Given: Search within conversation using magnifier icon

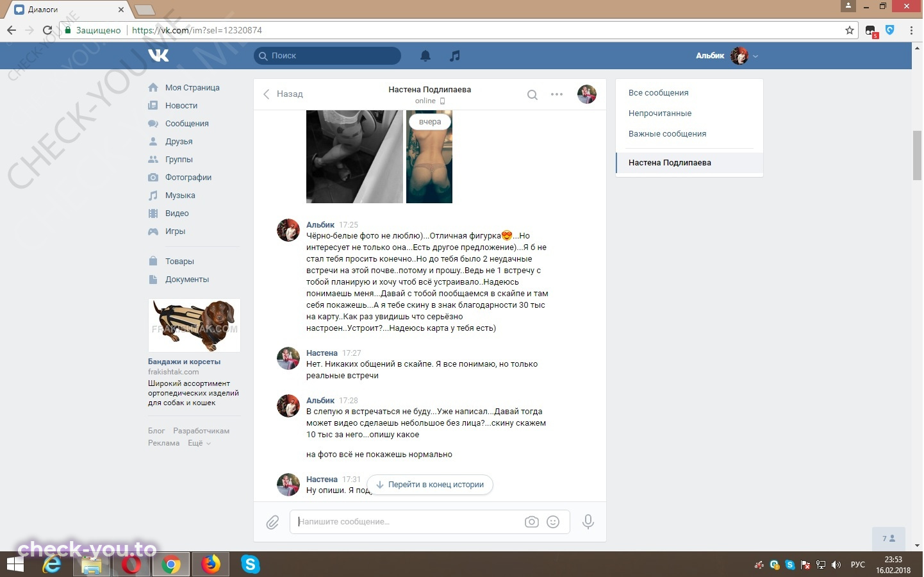Looking at the screenshot, I should pyautogui.click(x=532, y=95).
